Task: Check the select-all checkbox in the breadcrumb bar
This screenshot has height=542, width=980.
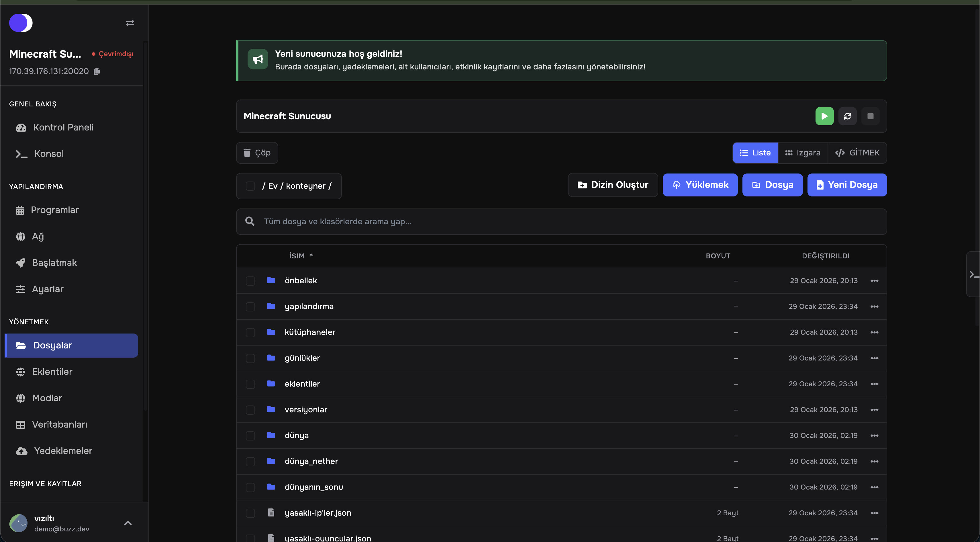Action: tap(250, 186)
